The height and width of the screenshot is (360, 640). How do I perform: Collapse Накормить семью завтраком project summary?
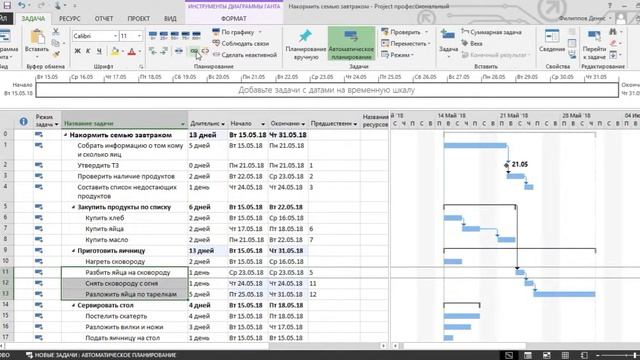[66, 135]
